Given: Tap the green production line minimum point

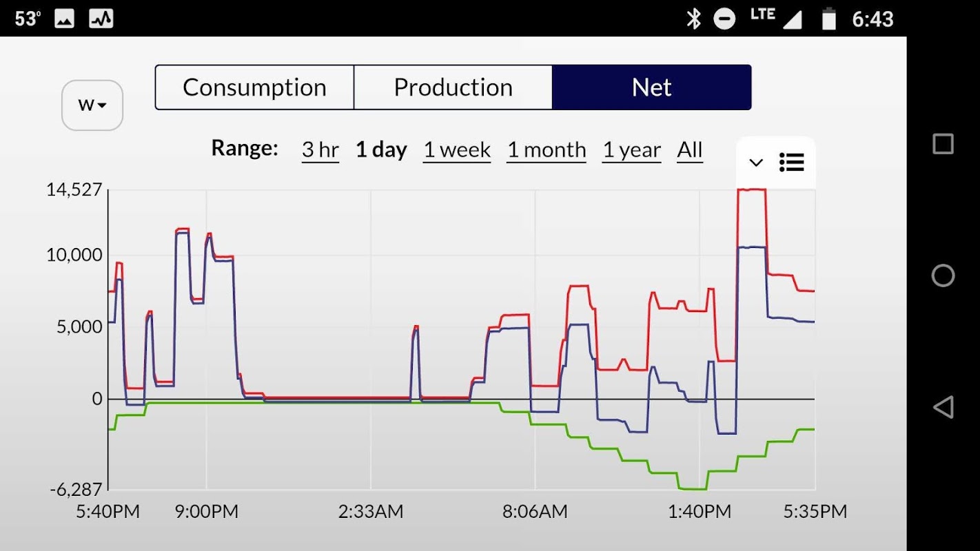Looking at the screenshot, I should coord(692,489).
